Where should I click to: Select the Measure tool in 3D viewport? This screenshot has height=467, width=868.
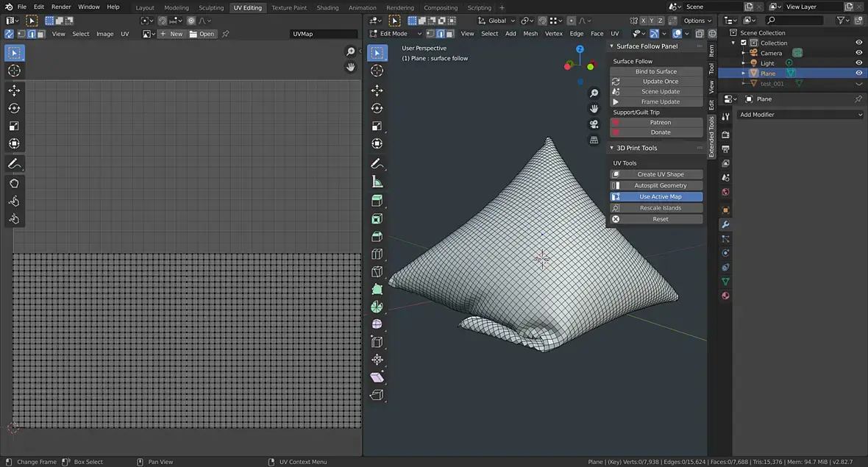377,182
